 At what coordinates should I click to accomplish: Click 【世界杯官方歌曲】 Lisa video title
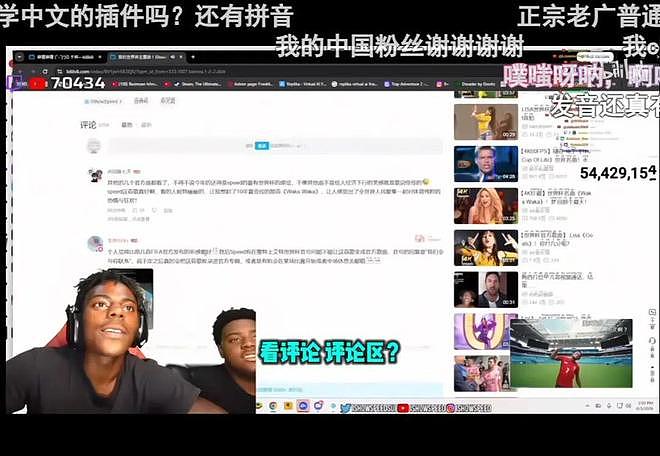coord(558,239)
